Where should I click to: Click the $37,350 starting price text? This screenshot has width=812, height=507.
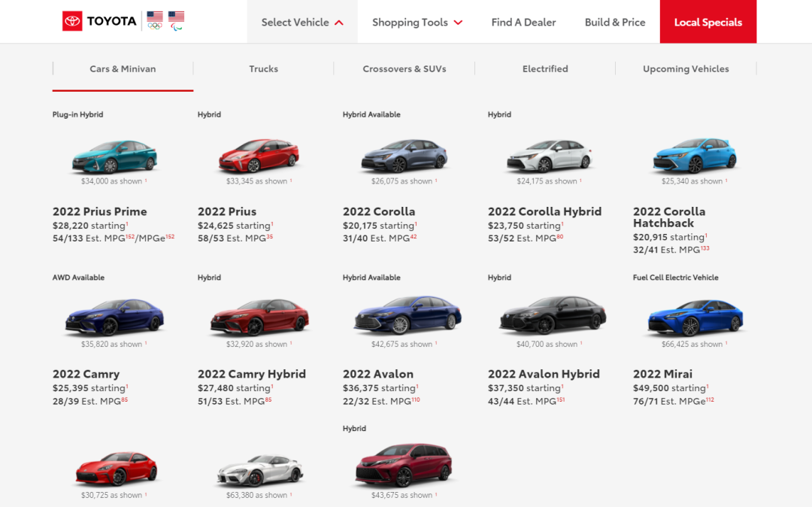click(x=526, y=388)
